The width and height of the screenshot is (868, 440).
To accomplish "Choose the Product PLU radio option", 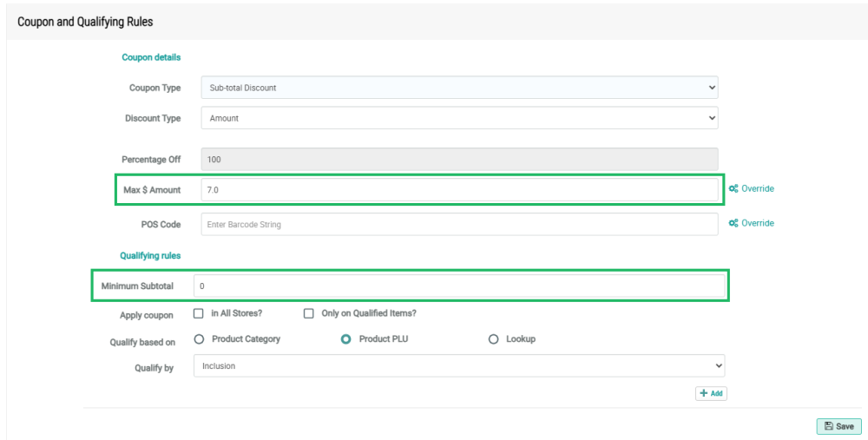I will (346, 339).
